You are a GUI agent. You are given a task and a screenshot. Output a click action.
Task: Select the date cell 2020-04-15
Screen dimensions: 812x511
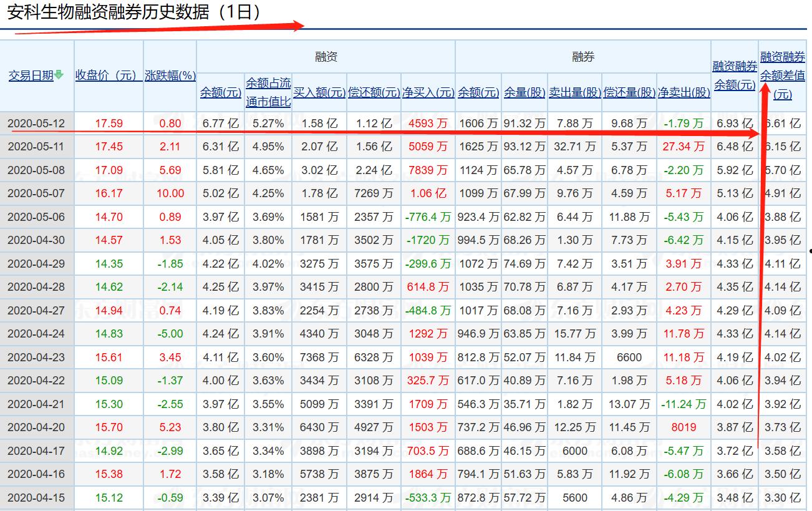(36, 498)
